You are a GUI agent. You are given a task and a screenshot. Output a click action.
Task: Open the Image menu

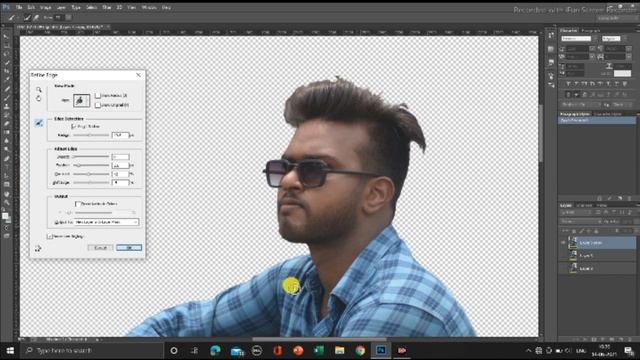[46, 7]
